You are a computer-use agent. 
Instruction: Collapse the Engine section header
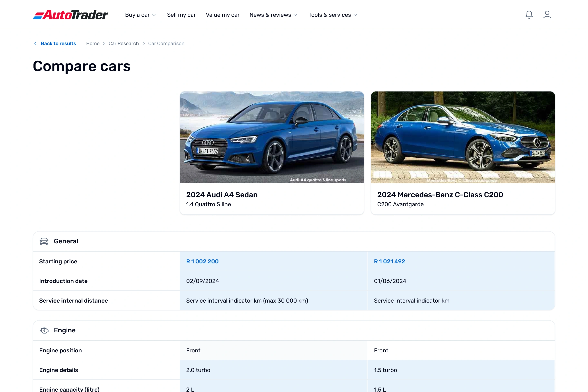click(x=294, y=330)
